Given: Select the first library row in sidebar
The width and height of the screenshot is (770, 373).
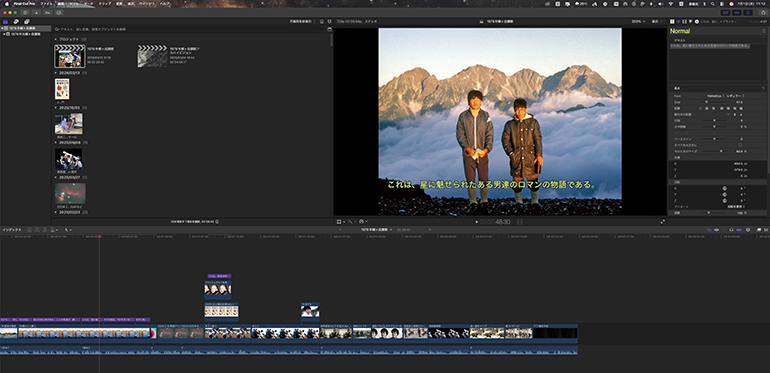Looking at the screenshot, I should coord(26,28).
